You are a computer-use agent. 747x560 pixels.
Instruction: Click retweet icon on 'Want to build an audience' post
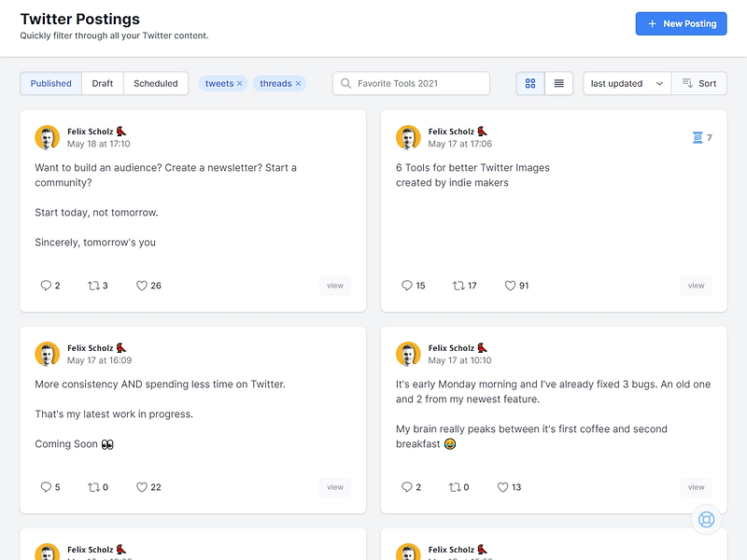click(x=93, y=286)
